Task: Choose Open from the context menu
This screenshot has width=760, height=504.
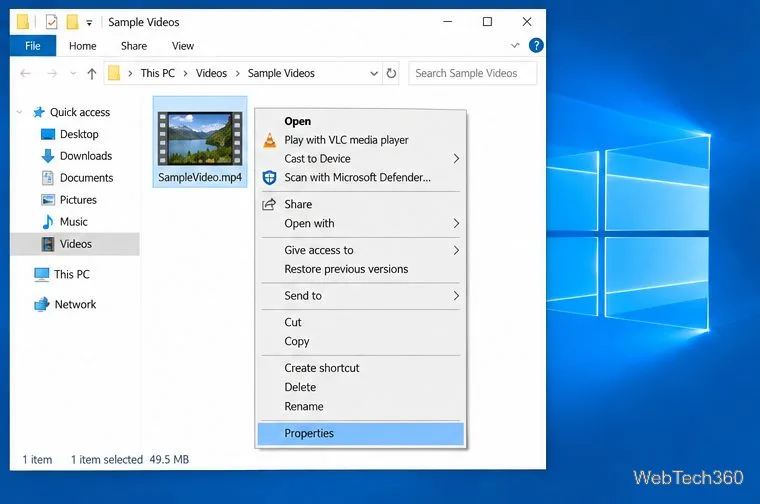Action: (361, 121)
